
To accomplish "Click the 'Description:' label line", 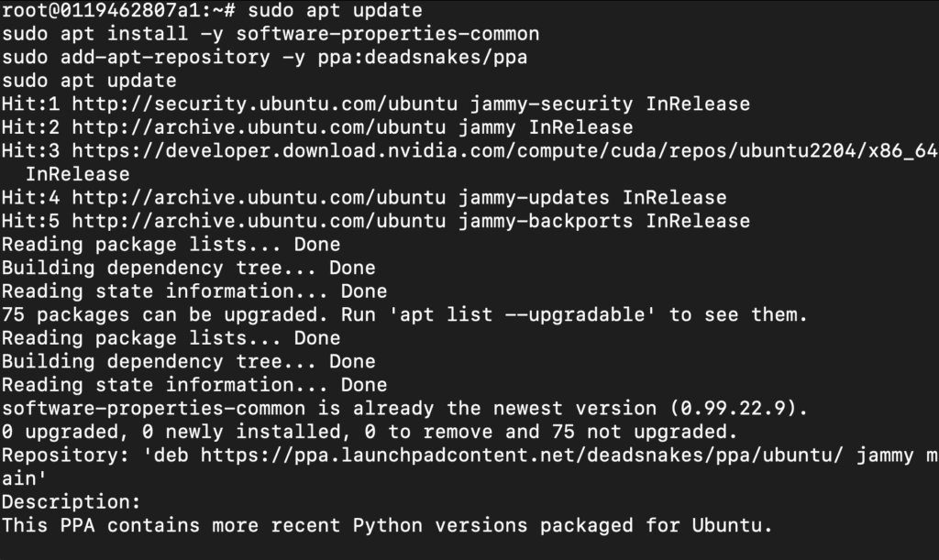I will pos(72,502).
